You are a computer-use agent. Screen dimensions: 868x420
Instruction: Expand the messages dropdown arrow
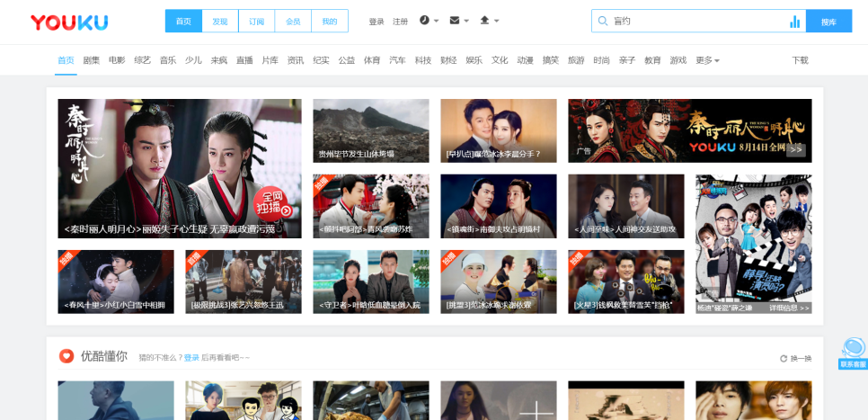[466, 21]
